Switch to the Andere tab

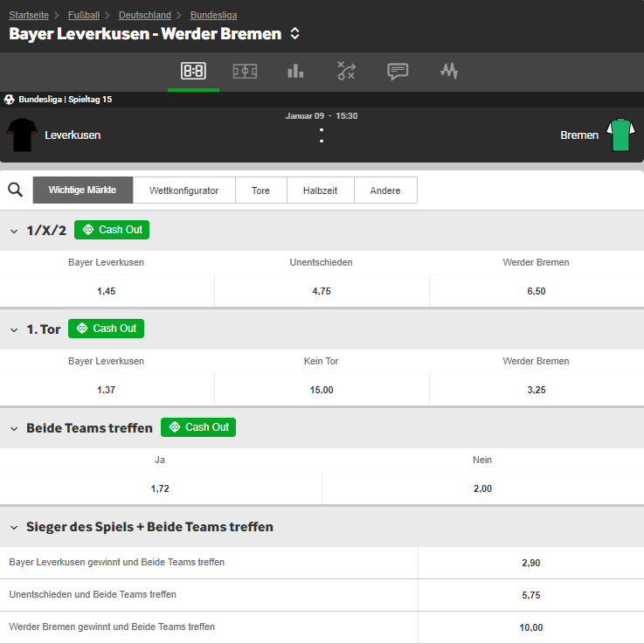tap(385, 190)
